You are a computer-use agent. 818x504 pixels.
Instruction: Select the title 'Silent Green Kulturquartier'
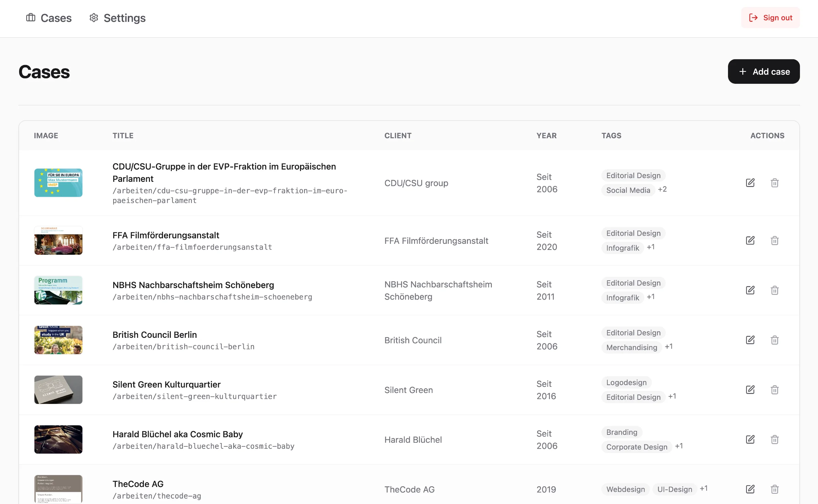coord(166,384)
